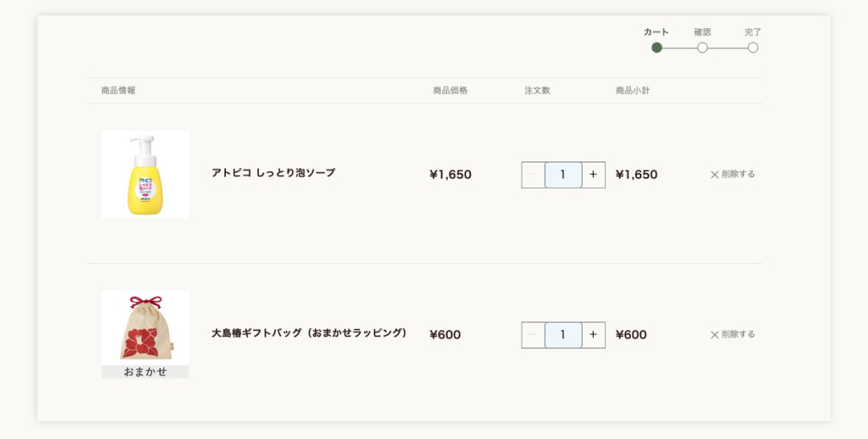Select the カート step circle
The height and width of the screenshot is (439, 868).
pyautogui.click(x=657, y=47)
